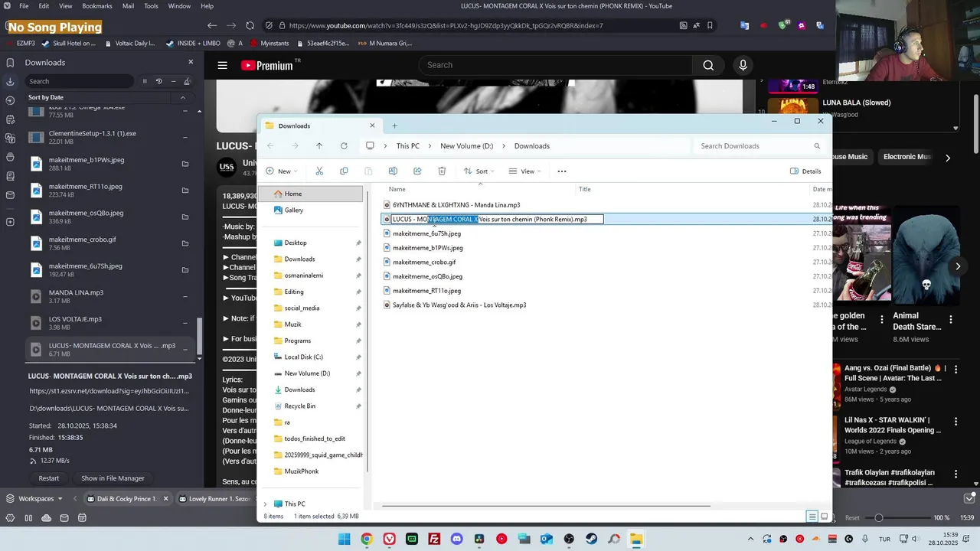
Task: Click This PC in Explorer breadcrumb
Action: coord(407,146)
